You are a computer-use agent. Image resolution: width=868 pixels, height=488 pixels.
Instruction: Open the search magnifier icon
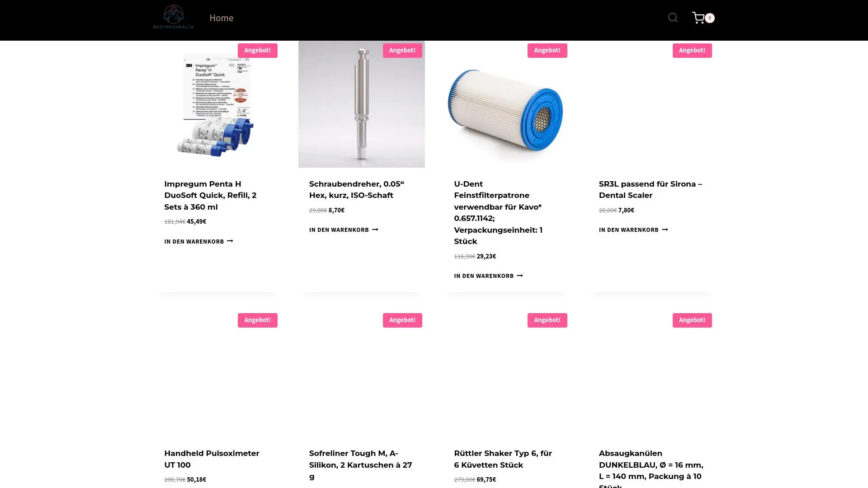click(673, 18)
